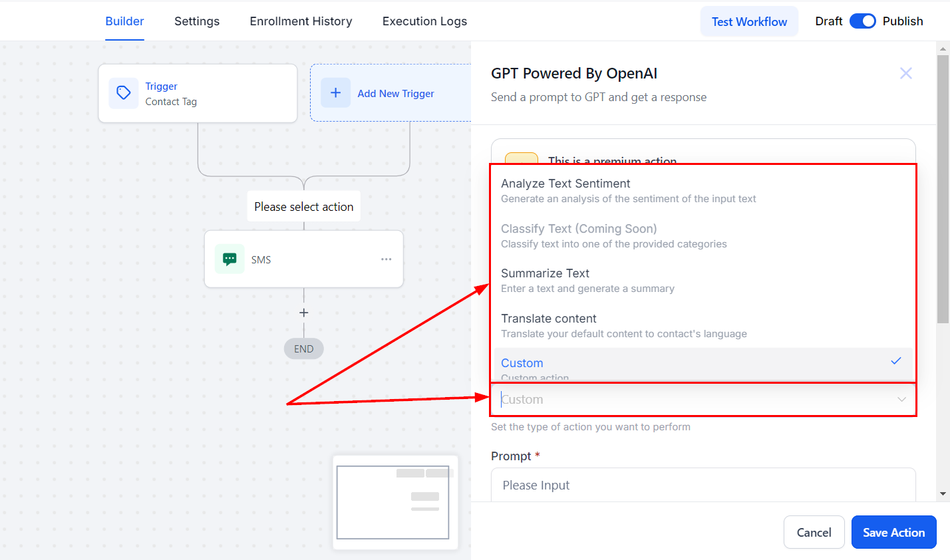The width and height of the screenshot is (950, 560).
Task: Choose Summarize Text from the list
Action: [545, 274]
